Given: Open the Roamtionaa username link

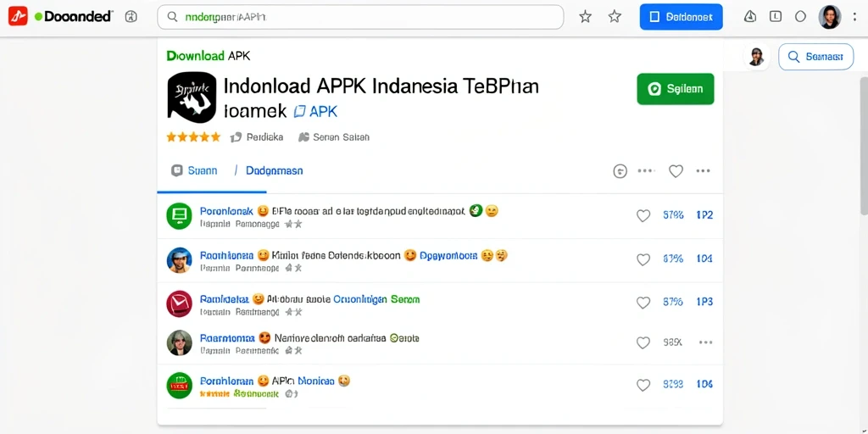Looking at the screenshot, I should pos(227,337).
